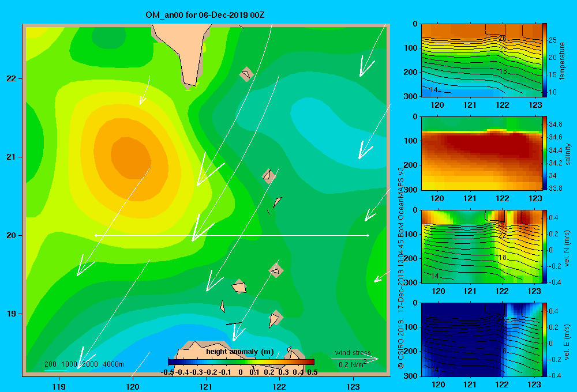Click the western endpoint of the section line
The image size is (577, 392).
pos(96,235)
